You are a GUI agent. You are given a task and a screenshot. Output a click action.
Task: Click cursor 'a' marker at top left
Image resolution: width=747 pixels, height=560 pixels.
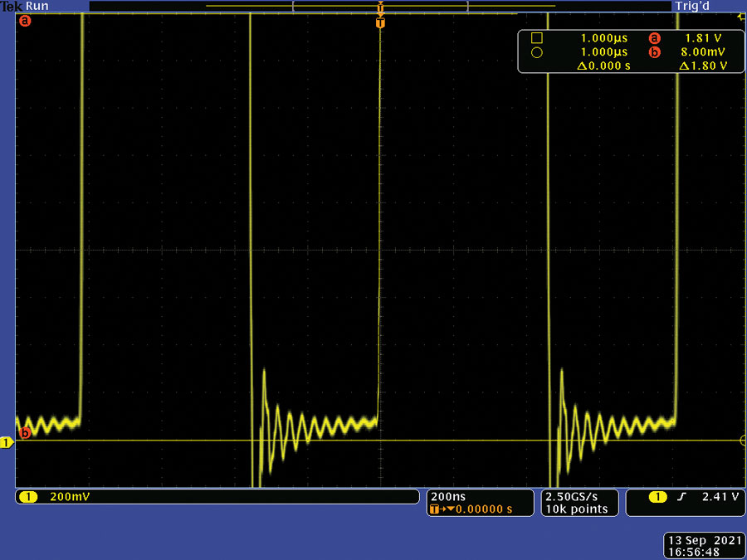[x=25, y=21]
